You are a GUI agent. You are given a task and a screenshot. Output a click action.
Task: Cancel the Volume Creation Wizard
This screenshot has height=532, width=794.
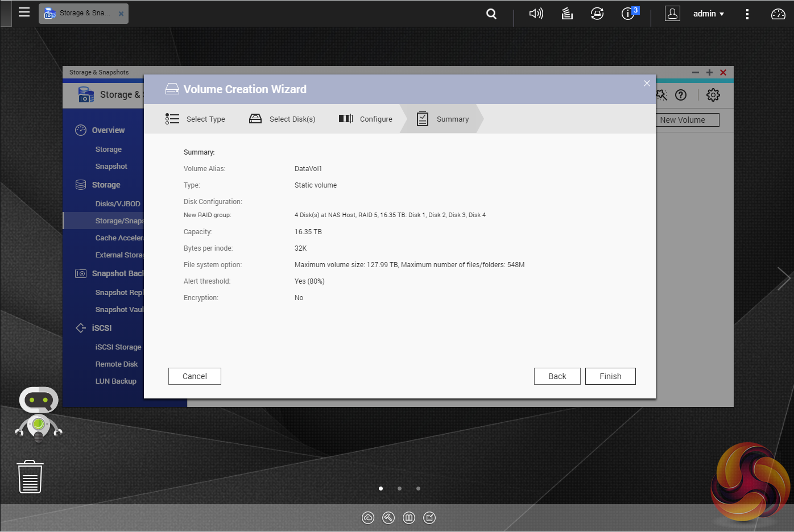click(x=195, y=376)
